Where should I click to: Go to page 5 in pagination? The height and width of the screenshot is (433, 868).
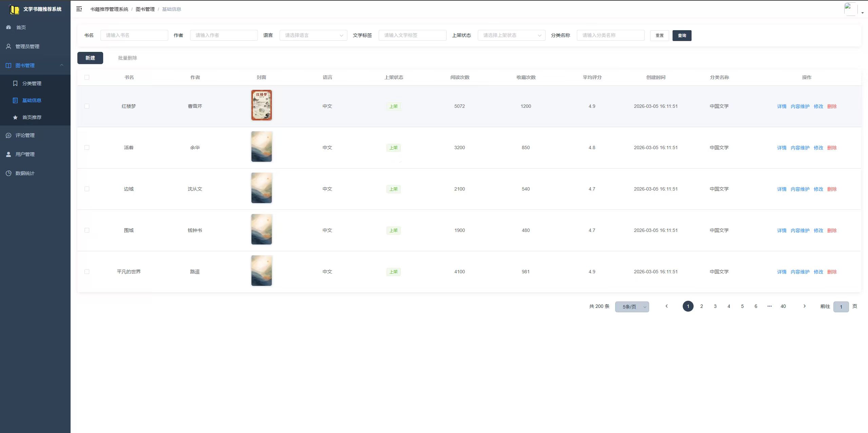click(742, 306)
